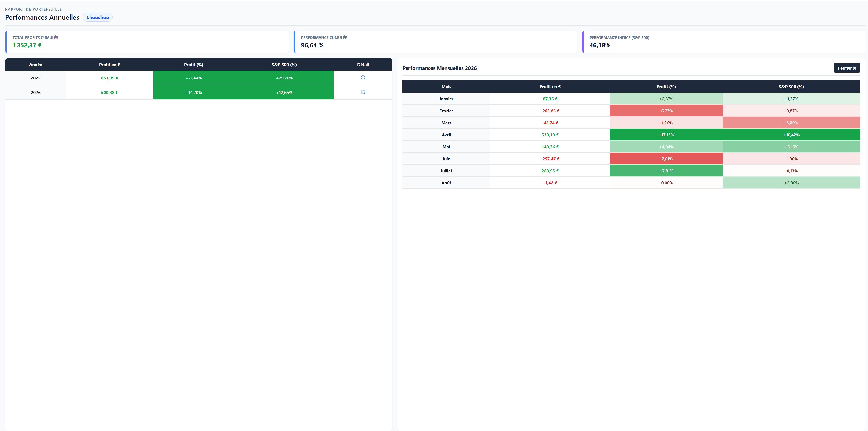
Task: Select the Janvier month row
Action: pyautogui.click(x=631, y=99)
